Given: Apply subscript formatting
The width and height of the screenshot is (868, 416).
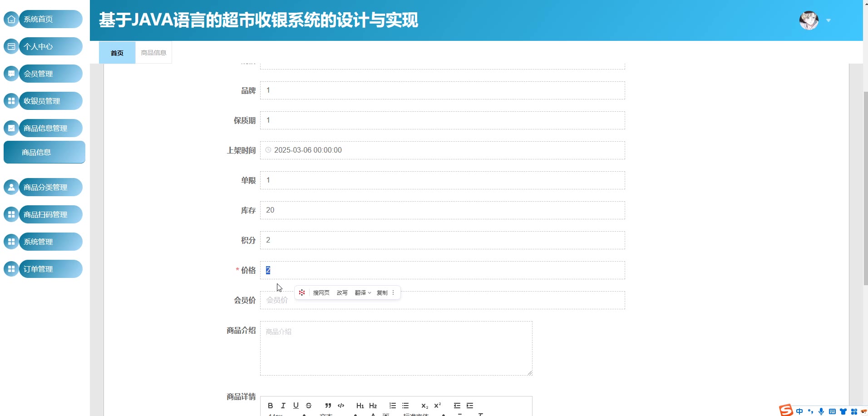Looking at the screenshot, I should (x=424, y=406).
